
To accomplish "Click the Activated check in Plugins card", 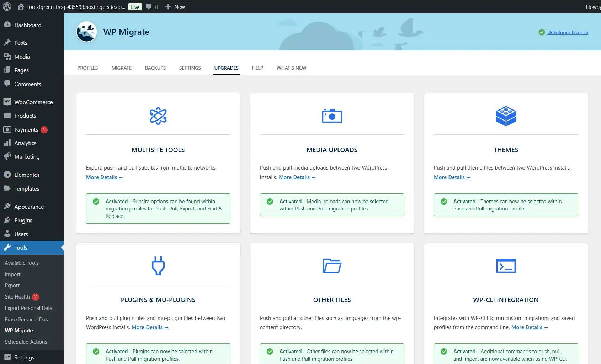I will pos(96,352).
